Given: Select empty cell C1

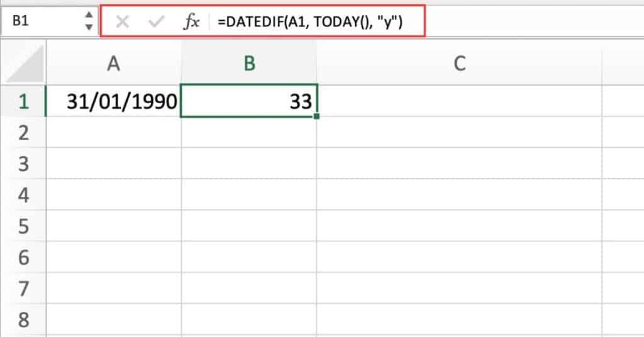Looking at the screenshot, I should (x=459, y=101).
